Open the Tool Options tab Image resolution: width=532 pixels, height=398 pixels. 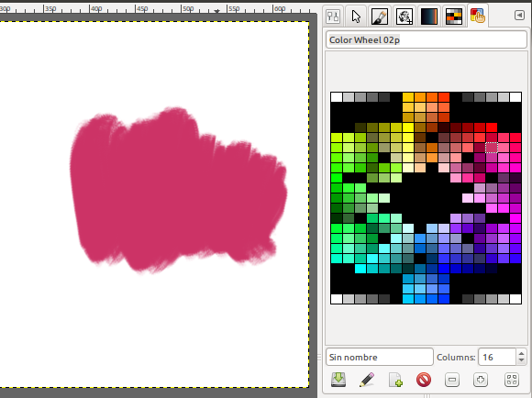pos(332,16)
